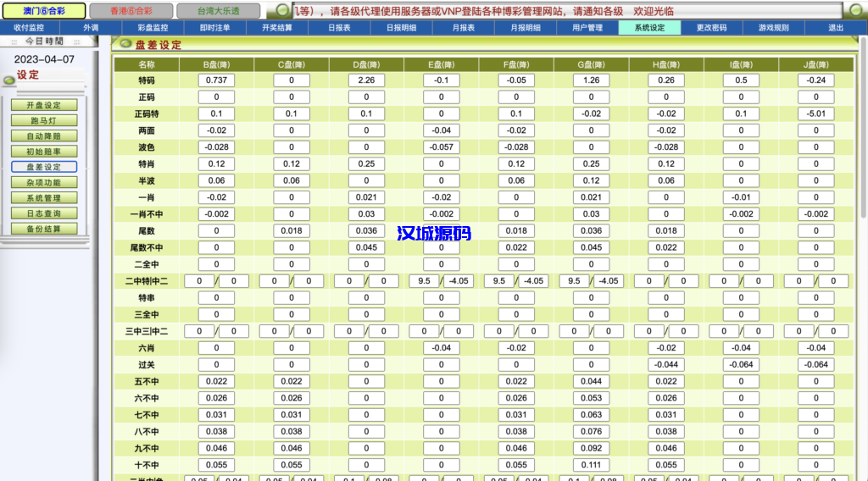Focus the 正码特 J盘 field showing -5.01

(x=816, y=113)
